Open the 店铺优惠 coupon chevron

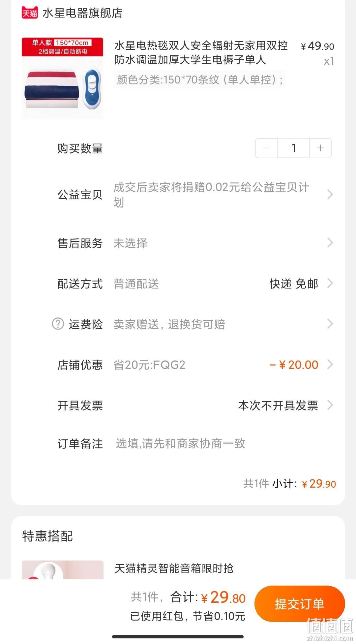coord(330,364)
